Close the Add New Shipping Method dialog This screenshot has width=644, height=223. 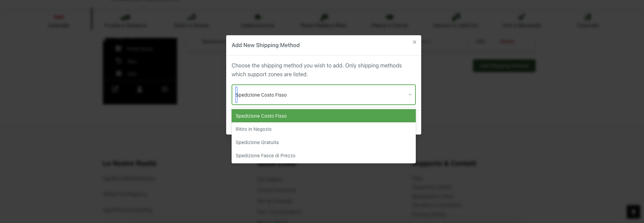[414, 42]
